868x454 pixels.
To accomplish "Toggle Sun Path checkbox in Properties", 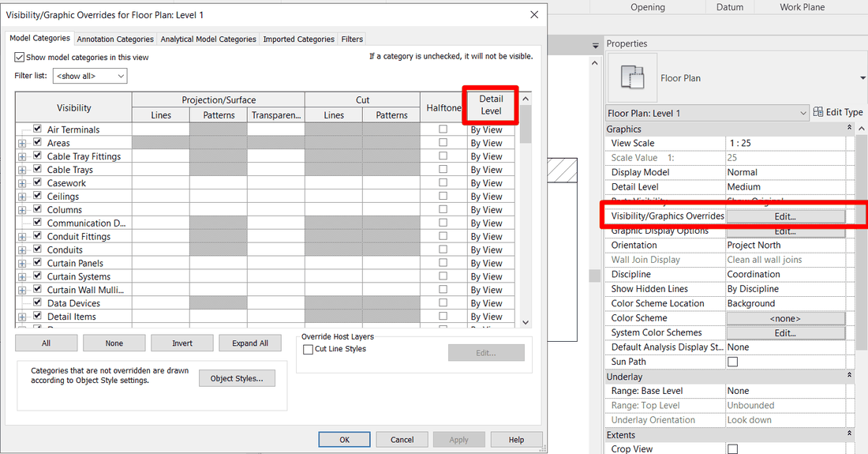I will point(732,362).
